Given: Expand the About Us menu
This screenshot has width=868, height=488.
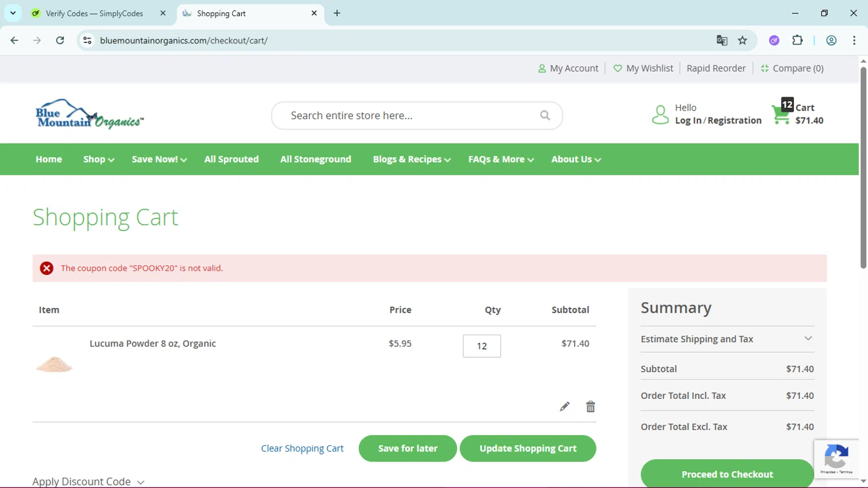Looking at the screenshot, I should point(576,159).
